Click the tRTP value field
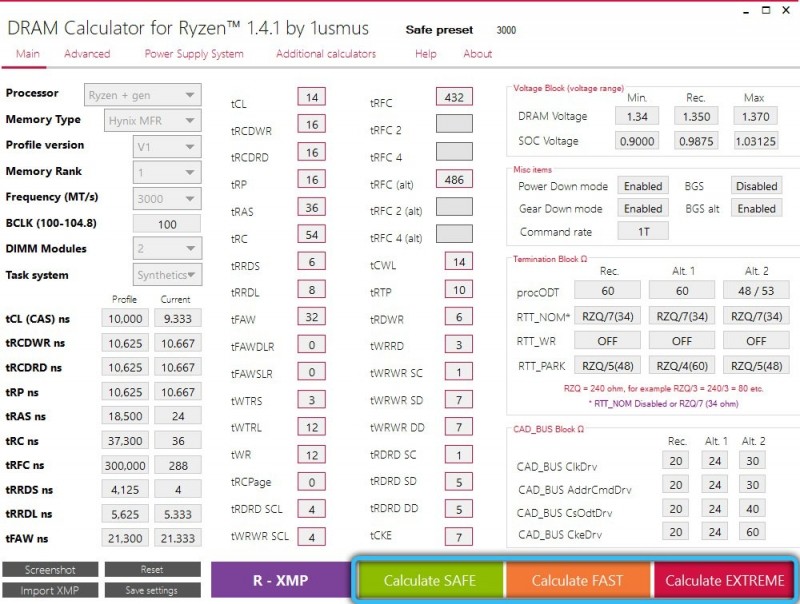 pos(459,290)
